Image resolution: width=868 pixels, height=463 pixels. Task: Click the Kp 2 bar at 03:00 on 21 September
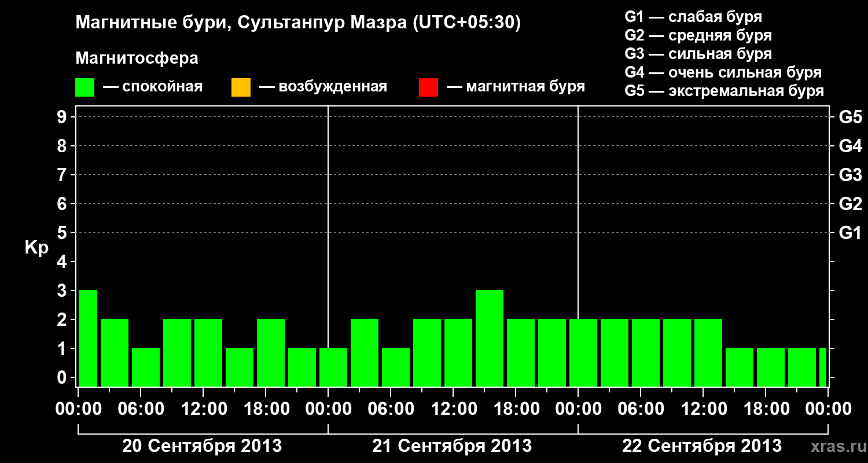click(365, 352)
